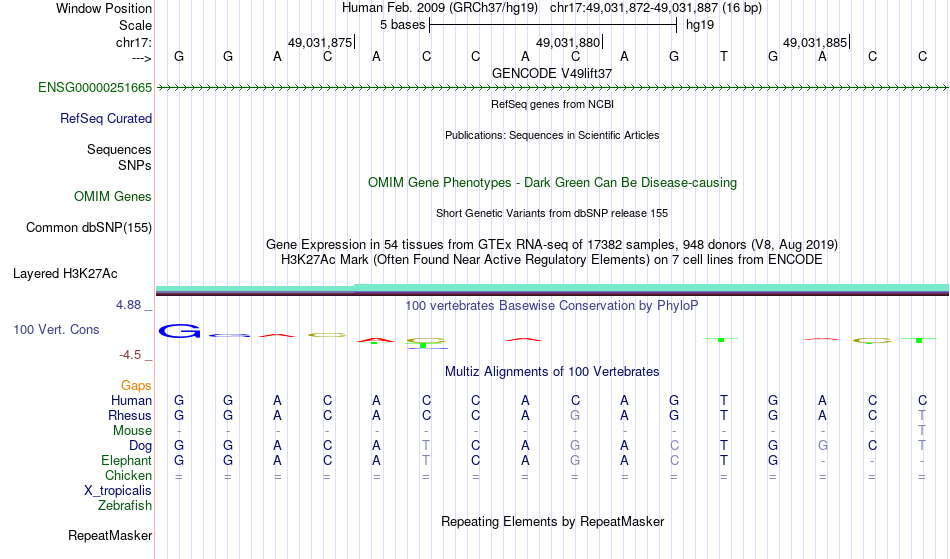Click the OMIM Genes track label
The image size is (950, 559).
pos(113,197)
